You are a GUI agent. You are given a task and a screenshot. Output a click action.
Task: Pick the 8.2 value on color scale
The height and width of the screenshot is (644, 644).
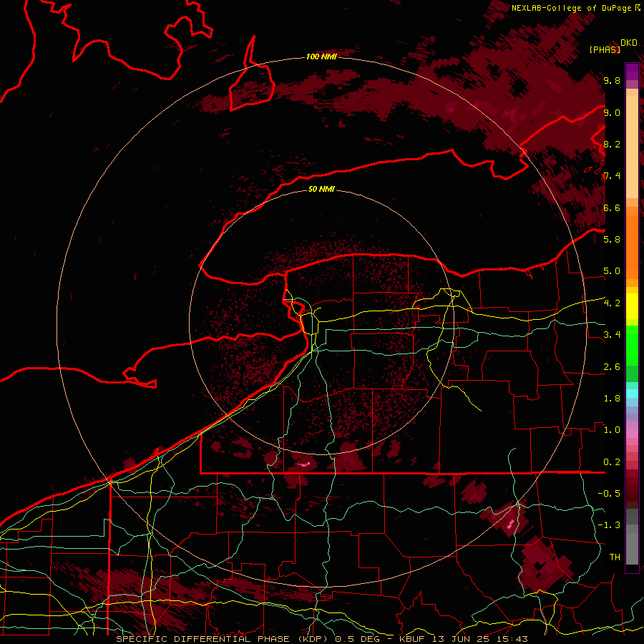[612, 144]
